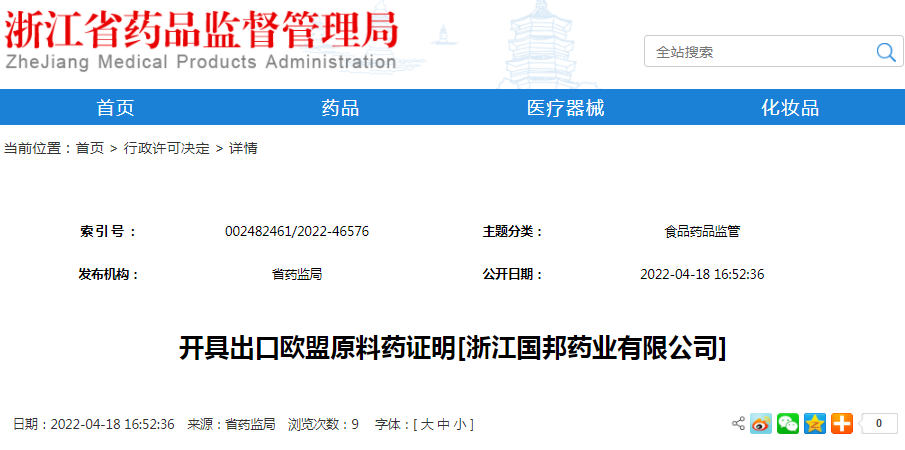Click the share icon beside Weibo
Viewport: 905px width, 450px height.
pos(738,423)
